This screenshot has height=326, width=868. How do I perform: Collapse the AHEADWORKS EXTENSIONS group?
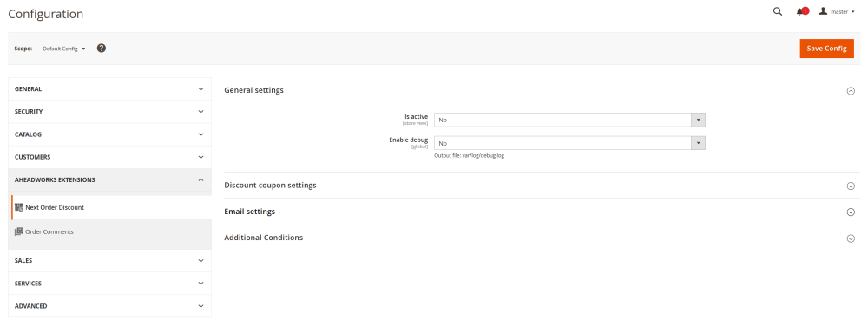(109, 179)
